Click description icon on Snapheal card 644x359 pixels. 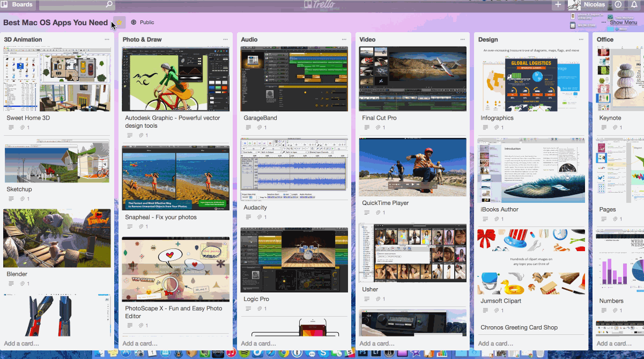coord(130,227)
